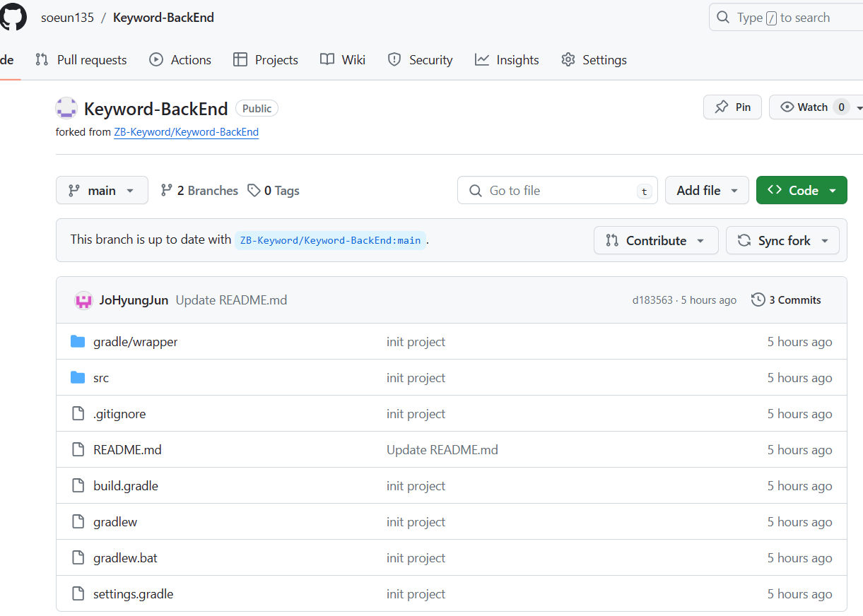Viewport: 863px width, 616px height.
Task: Switch to the Actions tab
Action: pos(180,60)
